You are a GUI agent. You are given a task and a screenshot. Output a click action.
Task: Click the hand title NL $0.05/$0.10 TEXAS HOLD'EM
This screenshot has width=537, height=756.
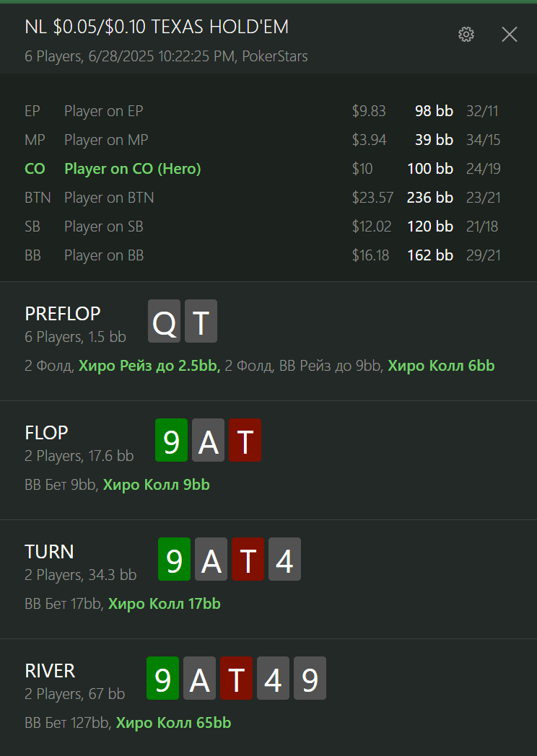(x=157, y=27)
